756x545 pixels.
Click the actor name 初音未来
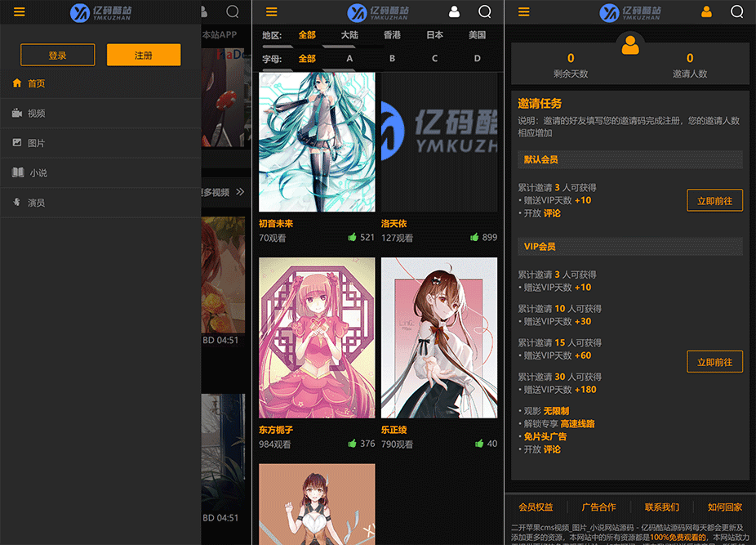tap(276, 224)
